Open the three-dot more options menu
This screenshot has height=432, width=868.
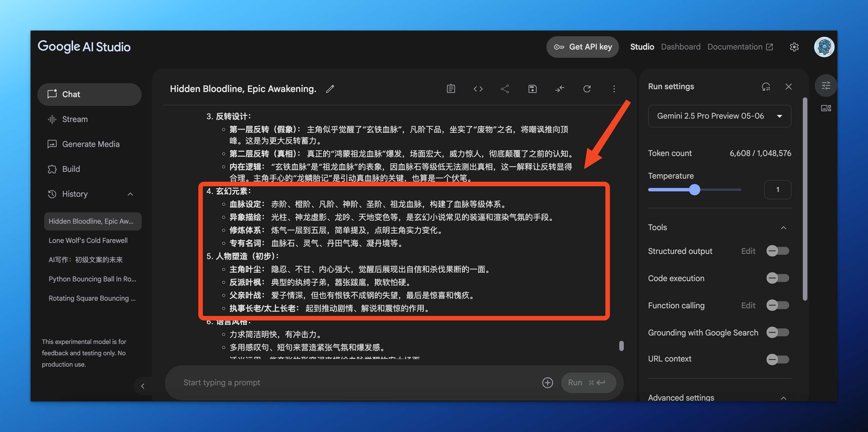[614, 89]
